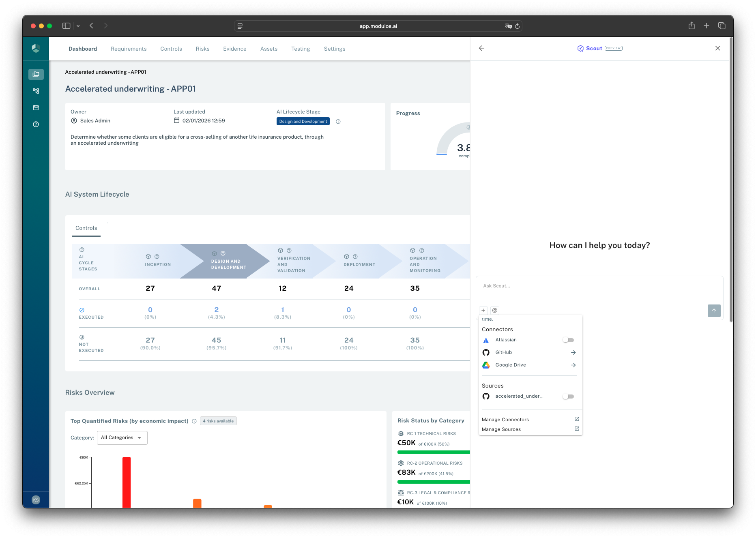The height and width of the screenshot is (538, 756).
Task: Enable the Atlassian connector toggle
Action: point(568,340)
